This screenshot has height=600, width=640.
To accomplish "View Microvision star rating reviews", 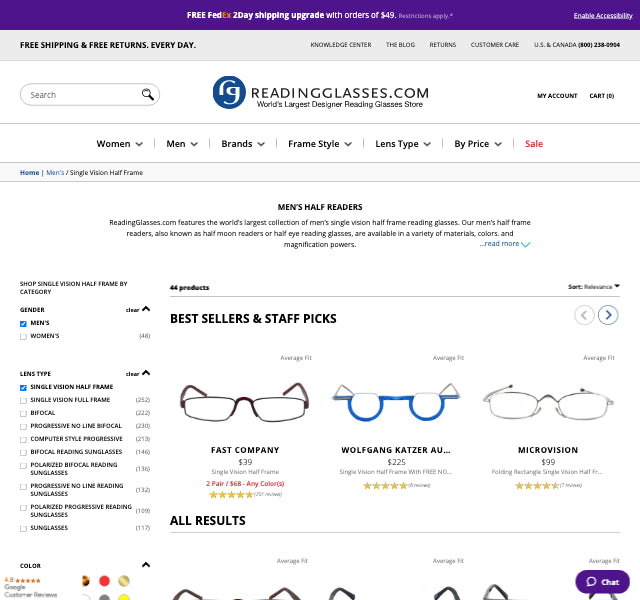I will click(x=537, y=485).
